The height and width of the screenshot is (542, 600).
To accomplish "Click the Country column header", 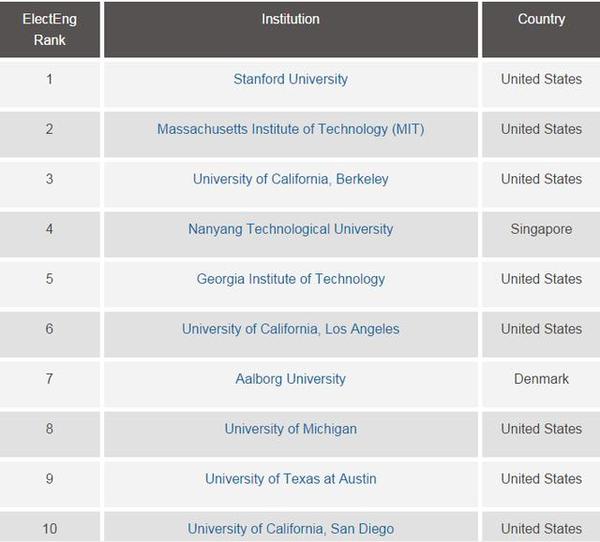I will click(541, 29).
